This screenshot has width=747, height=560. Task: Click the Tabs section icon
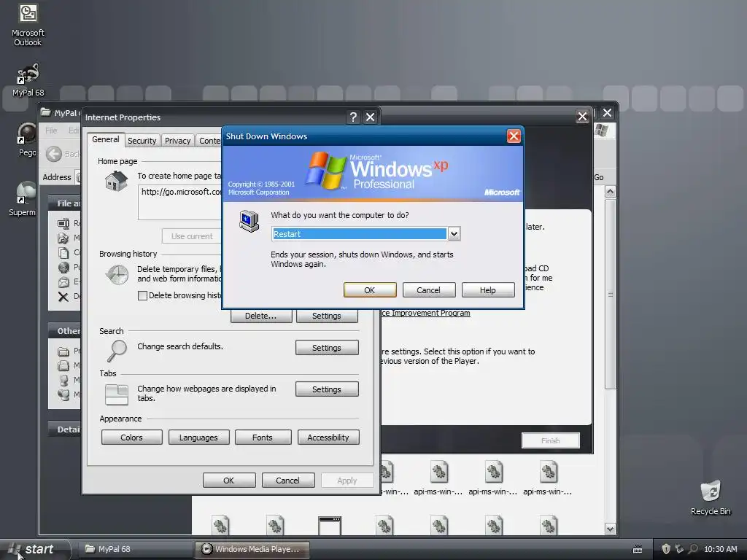117,394
